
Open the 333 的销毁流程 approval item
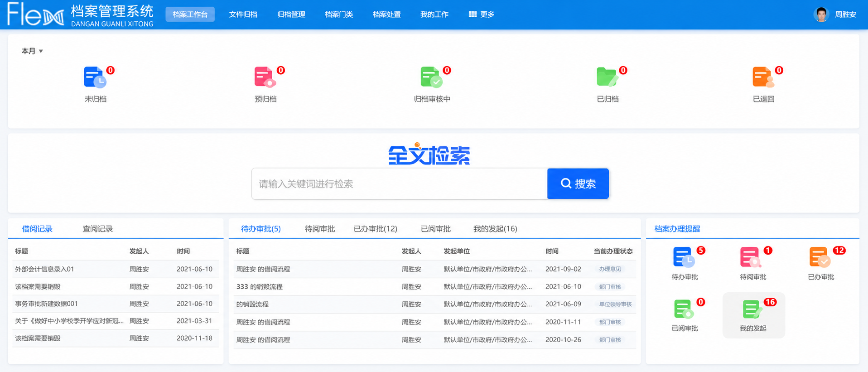click(x=260, y=287)
